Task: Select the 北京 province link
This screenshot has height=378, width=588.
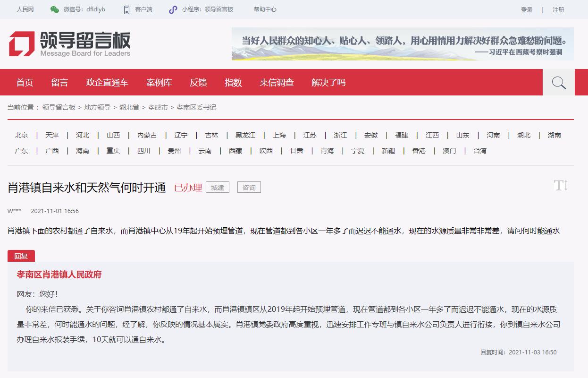Action: (x=21, y=135)
